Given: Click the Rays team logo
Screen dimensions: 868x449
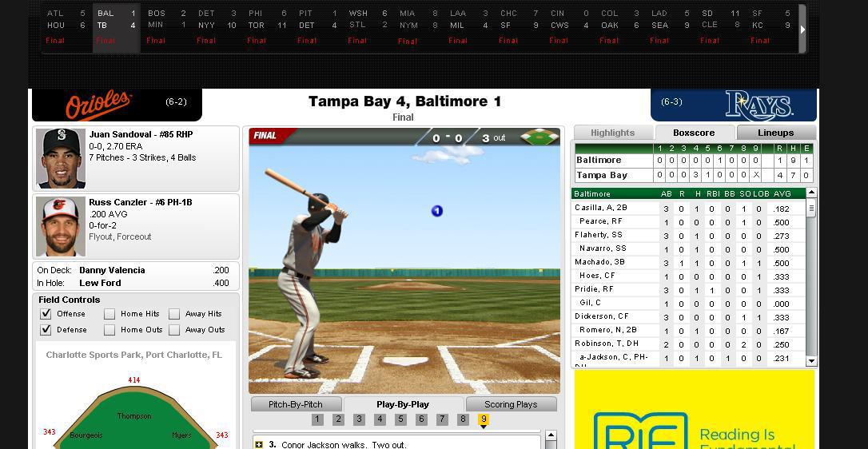Looking at the screenshot, I should [x=759, y=105].
